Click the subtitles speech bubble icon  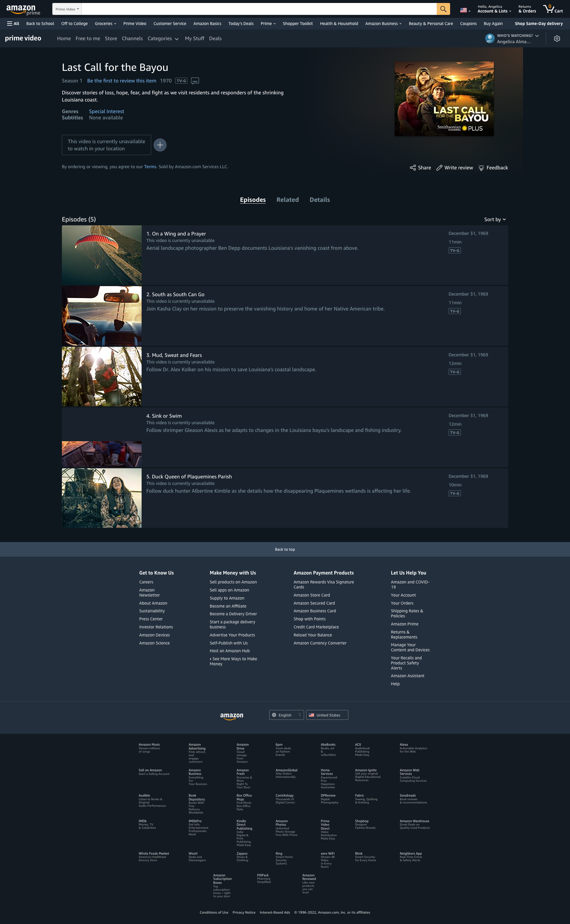(195, 81)
